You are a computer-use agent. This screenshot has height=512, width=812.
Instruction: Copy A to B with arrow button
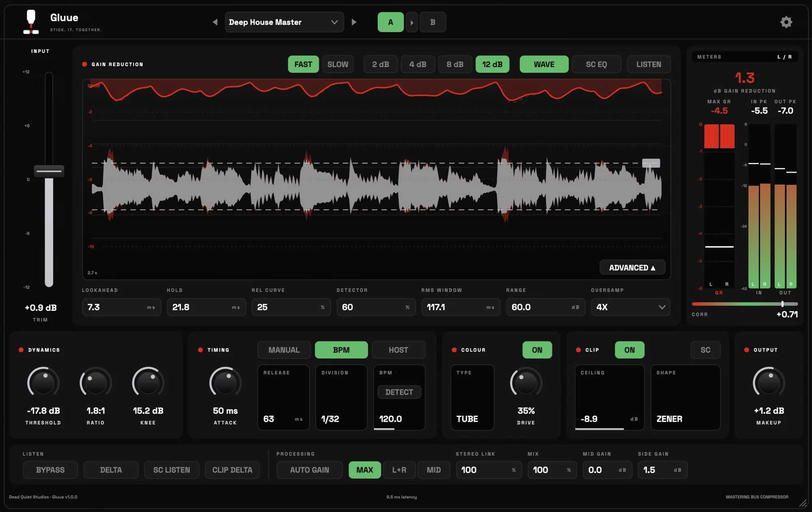coord(412,22)
